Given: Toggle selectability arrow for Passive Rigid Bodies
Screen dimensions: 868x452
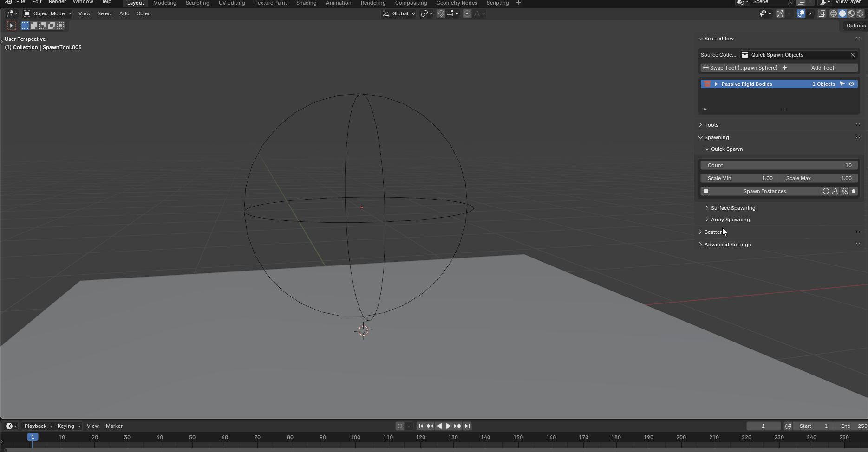Looking at the screenshot, I should click(x=842, y=84).
